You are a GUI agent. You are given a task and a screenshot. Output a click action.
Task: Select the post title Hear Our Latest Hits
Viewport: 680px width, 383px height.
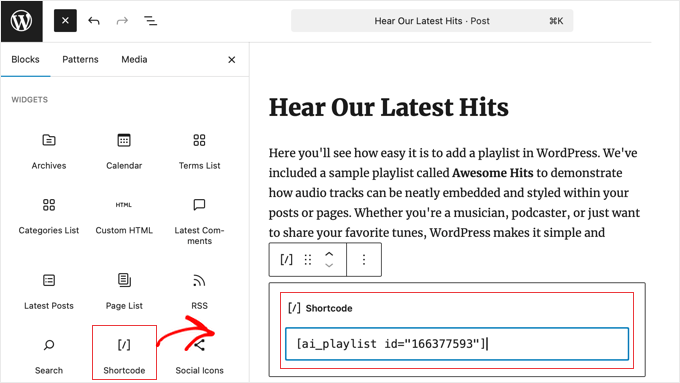(389, 108)
